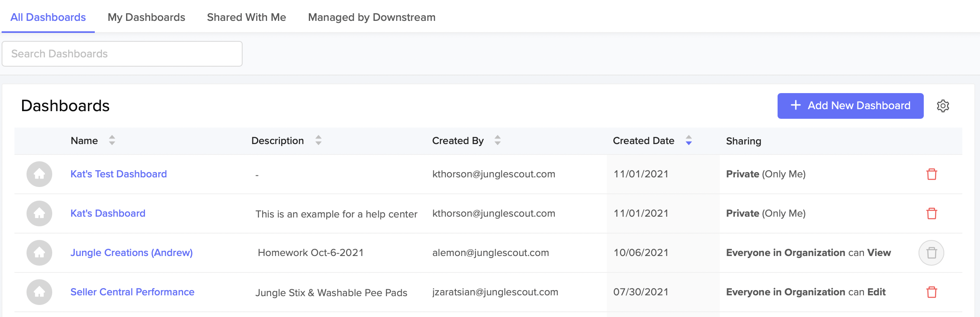The width and height of the screenshot is (980, 317).
Task: Click the Sharing column header
Action: (x=743, y=141)
